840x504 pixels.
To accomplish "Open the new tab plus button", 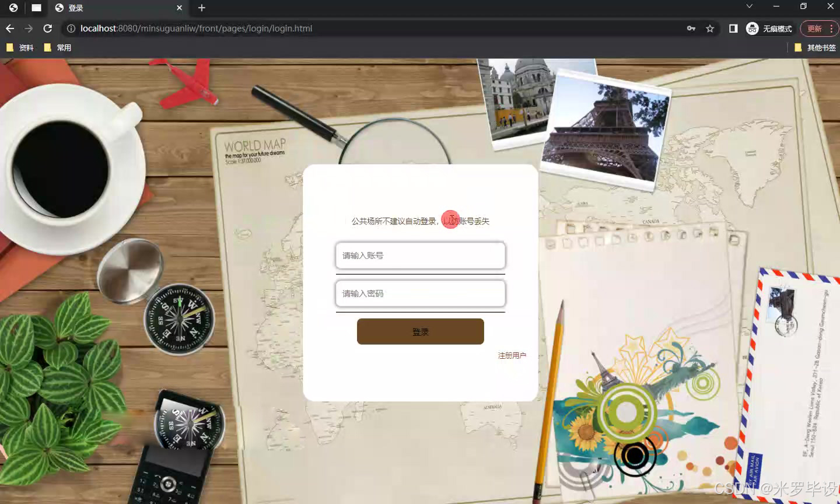I will point(202,8).
